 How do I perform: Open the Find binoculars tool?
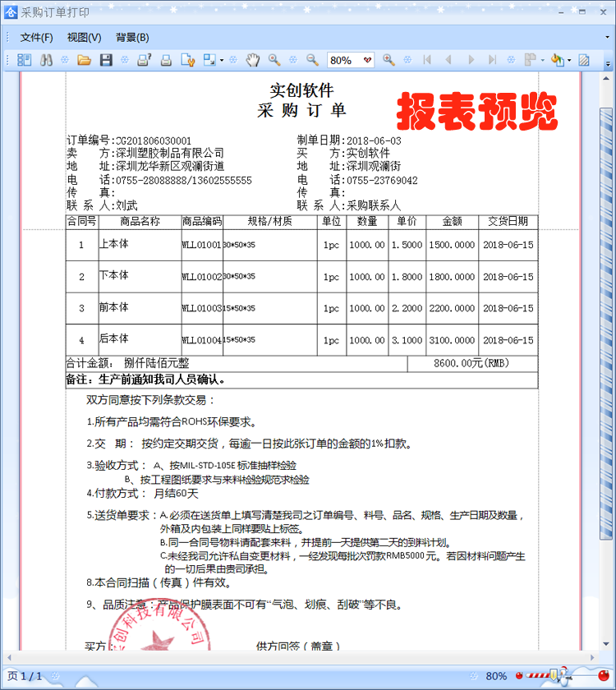pyautogui.click(x=46, y=60)
